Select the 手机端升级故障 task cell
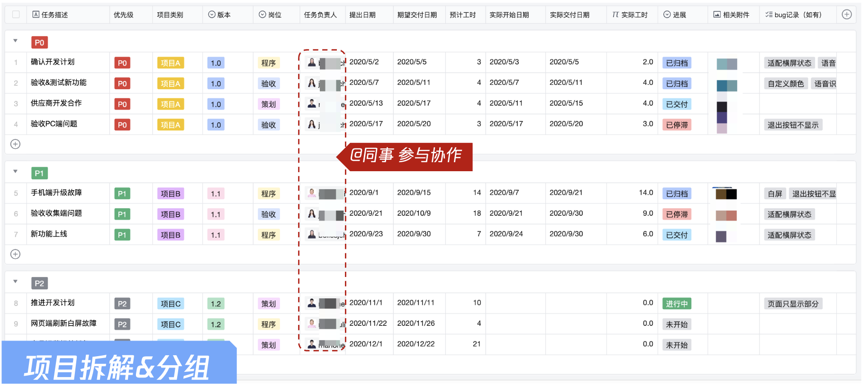868x387 pixels. (68, 193)
